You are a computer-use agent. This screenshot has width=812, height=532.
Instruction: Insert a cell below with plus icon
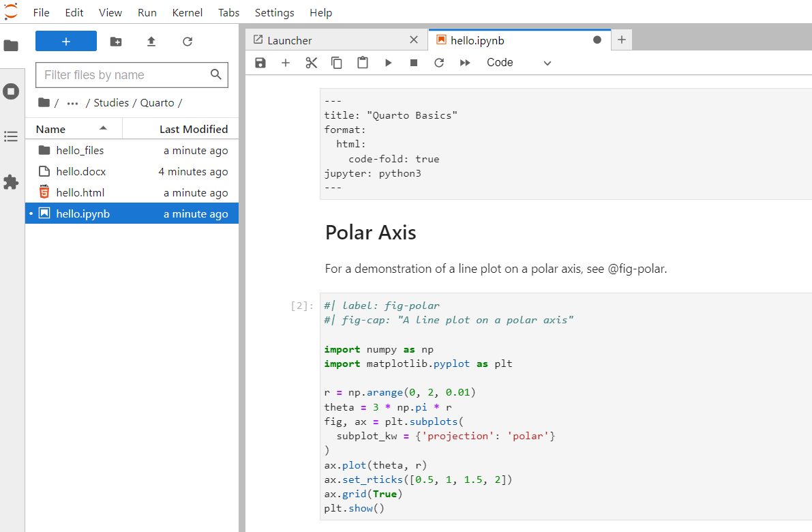point(286,63)
